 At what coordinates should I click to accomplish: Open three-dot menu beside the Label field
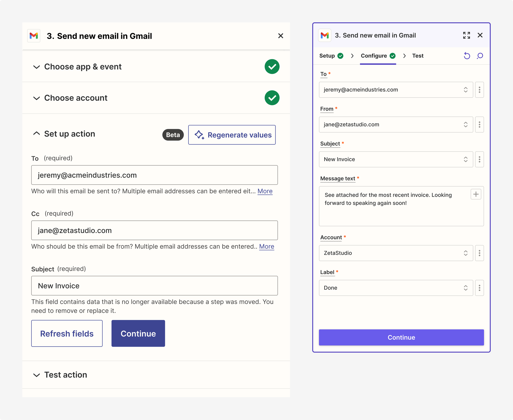tap(479, 288)
